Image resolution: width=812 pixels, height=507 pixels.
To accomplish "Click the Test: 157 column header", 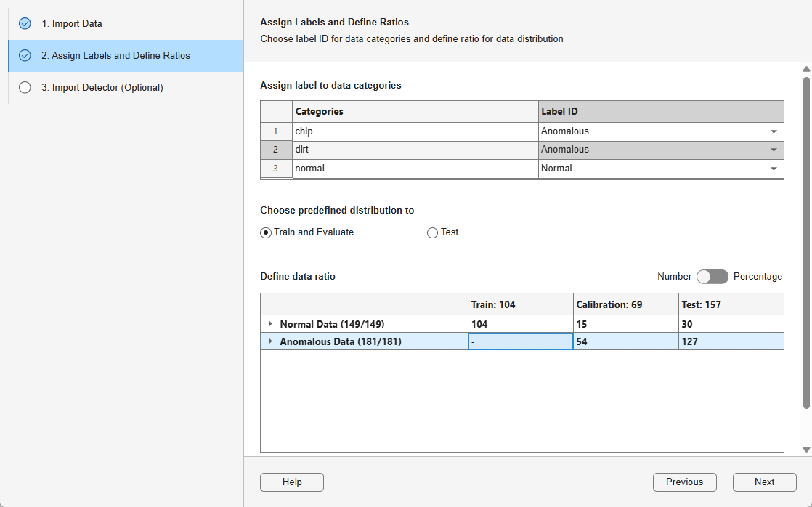I will 731,304.
